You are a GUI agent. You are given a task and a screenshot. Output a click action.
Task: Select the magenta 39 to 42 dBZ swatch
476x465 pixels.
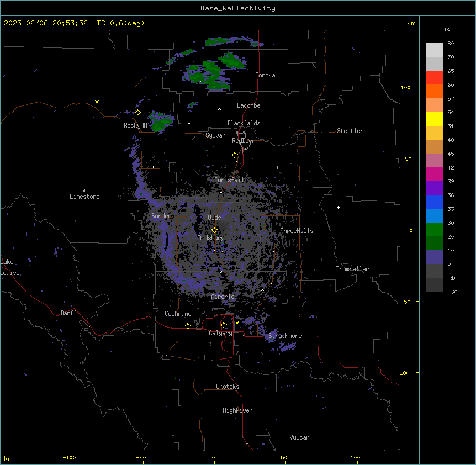point(434,174)
